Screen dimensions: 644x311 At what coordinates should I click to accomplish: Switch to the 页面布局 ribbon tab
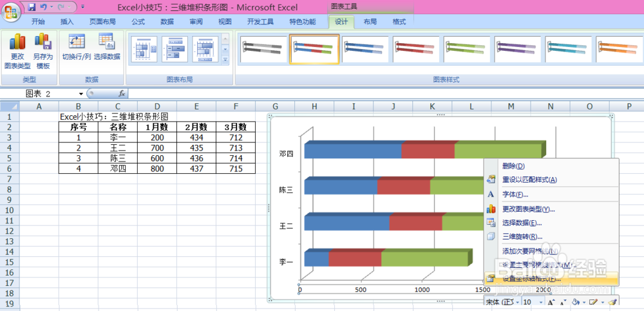tap(102, 22)
